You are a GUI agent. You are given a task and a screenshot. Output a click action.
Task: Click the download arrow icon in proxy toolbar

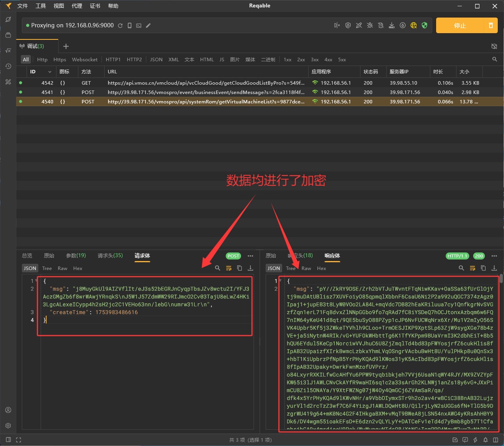[x=392, y=25]
